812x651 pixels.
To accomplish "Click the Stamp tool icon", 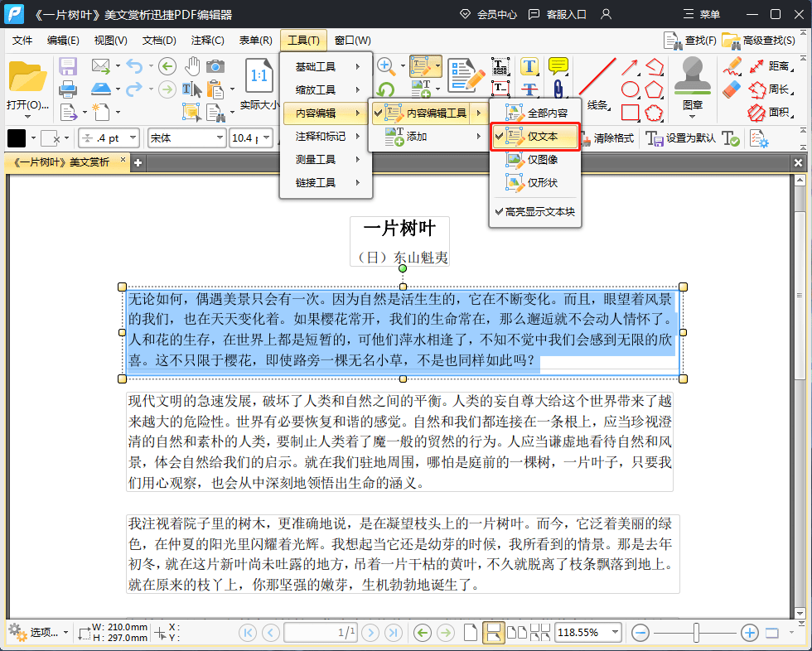I will [x=693, y=76].
